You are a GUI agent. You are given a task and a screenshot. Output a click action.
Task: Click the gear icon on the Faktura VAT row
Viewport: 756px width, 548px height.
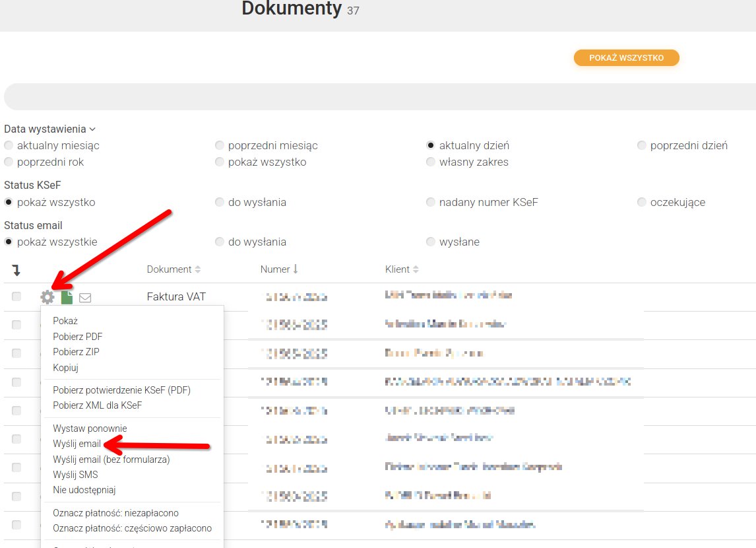(x=47, y=297)
